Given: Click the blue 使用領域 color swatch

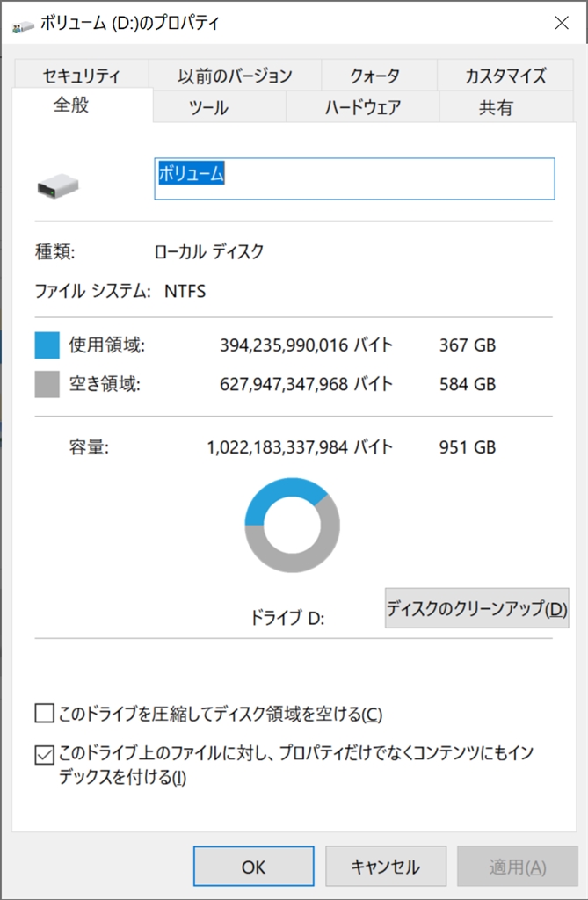Looking at the screenshot, I should [47, 345].
